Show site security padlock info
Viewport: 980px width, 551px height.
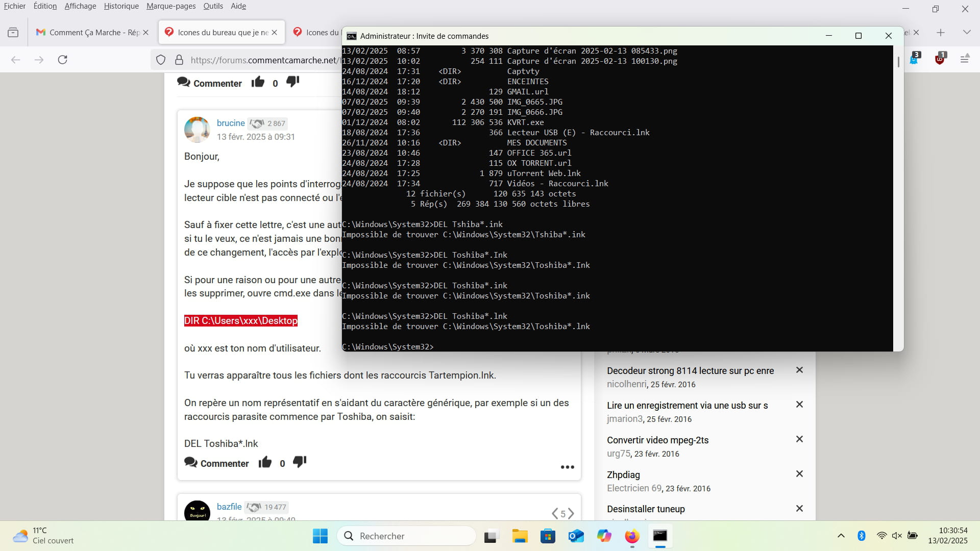tap(179, 60)
